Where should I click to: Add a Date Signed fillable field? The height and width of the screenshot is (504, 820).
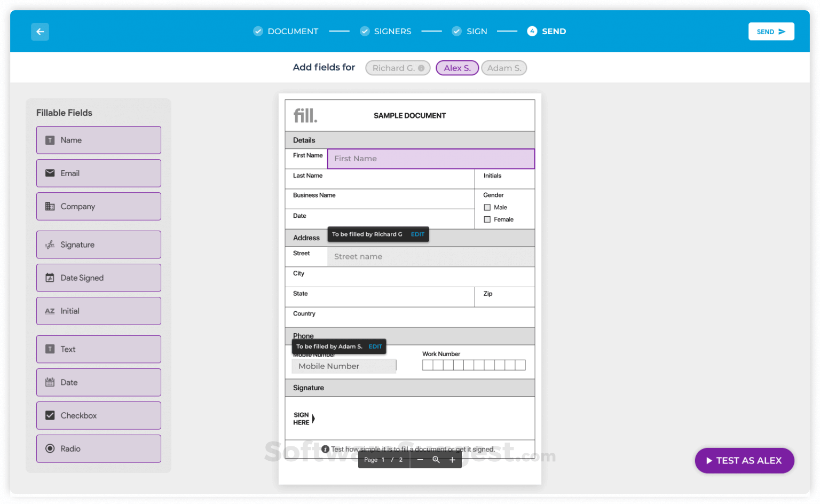coord(99,278)
